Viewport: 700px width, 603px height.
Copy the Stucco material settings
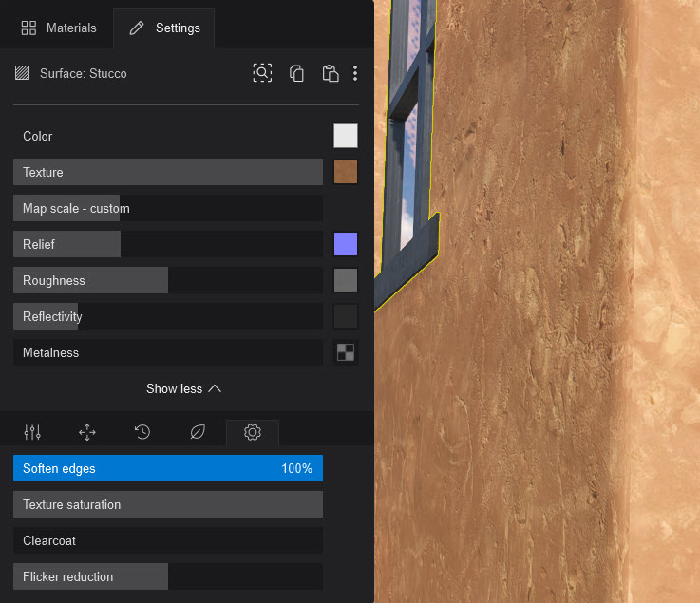point(296,73)
